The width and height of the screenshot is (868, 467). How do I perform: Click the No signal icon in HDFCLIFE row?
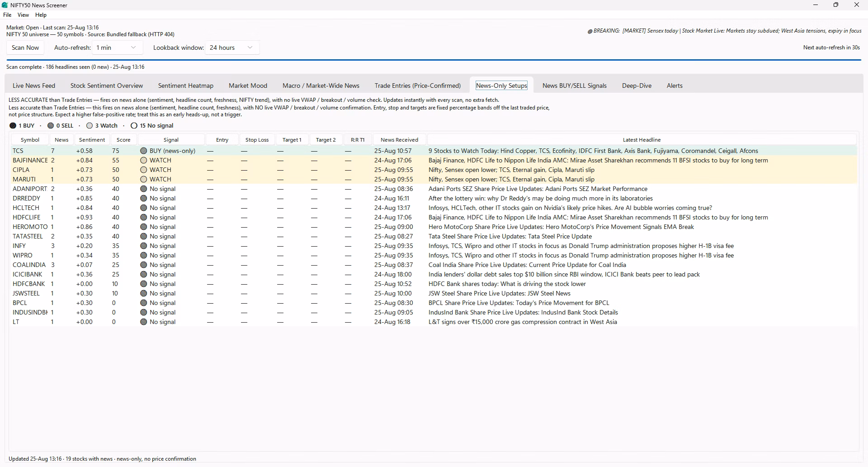(x=144, y=217)
